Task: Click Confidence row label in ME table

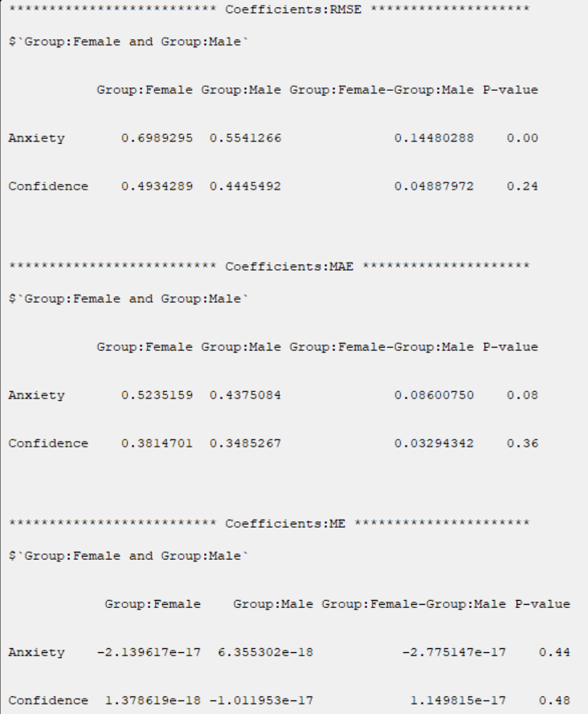Action: click(x=48, y=700)
